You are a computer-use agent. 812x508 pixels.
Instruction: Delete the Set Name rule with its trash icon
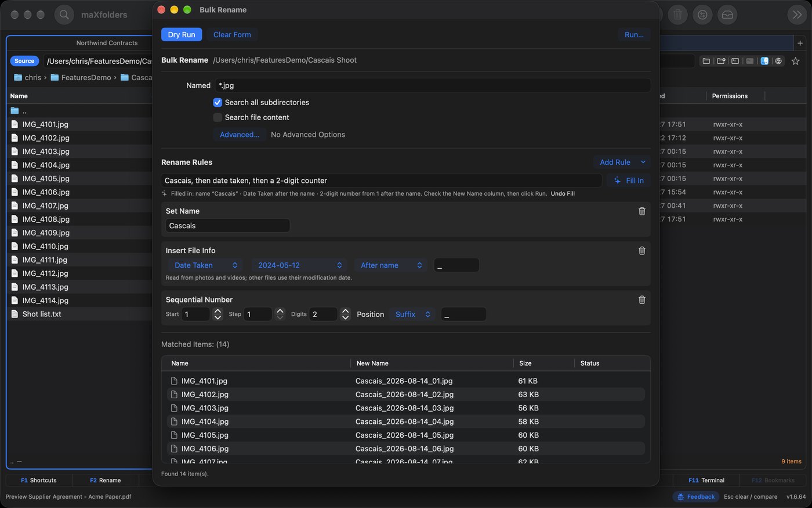click(642, 211)
